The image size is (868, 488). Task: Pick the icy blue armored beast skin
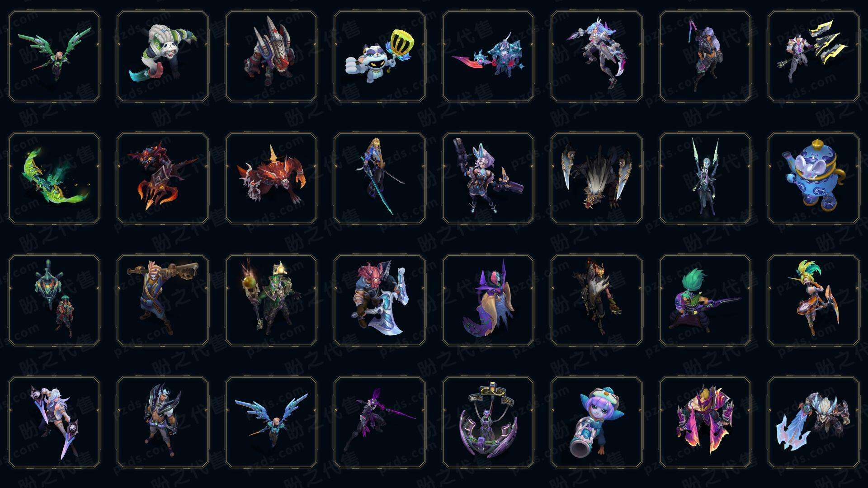(814, 422)
